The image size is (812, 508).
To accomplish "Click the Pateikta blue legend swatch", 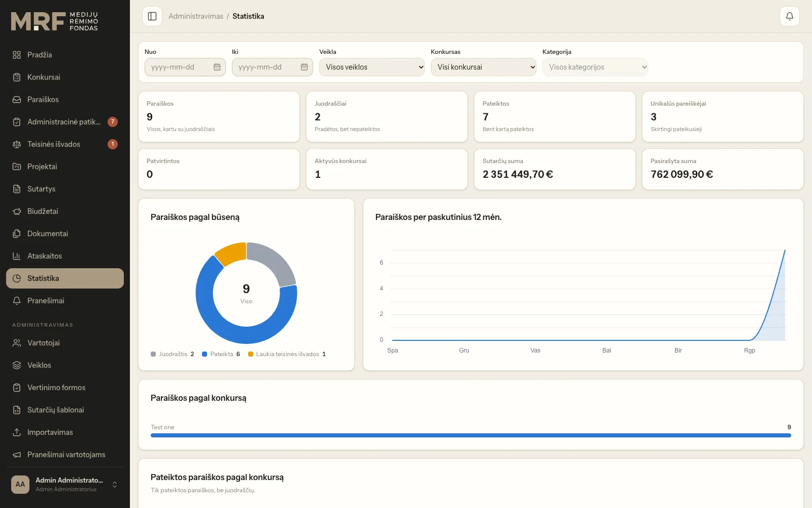I will (x=205, y=354).
